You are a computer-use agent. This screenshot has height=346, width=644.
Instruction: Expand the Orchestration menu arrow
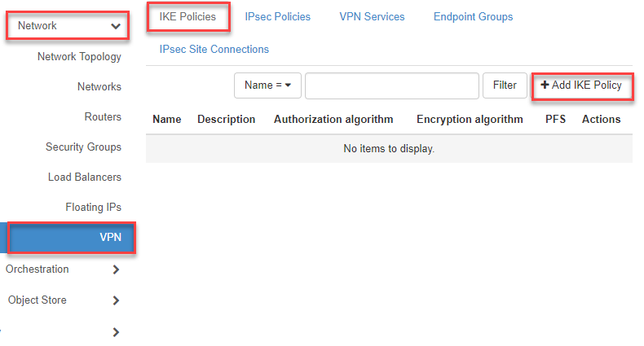point(116,269)
